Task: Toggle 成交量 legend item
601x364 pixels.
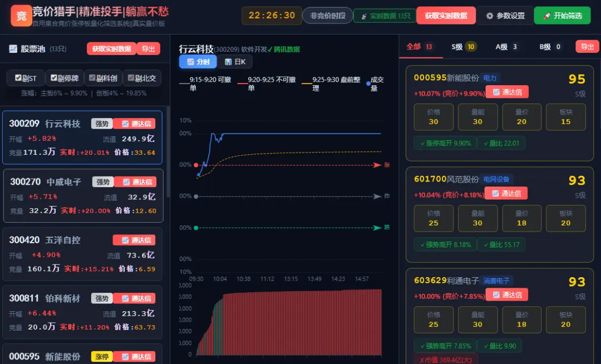Action: [x=375, y=83]
